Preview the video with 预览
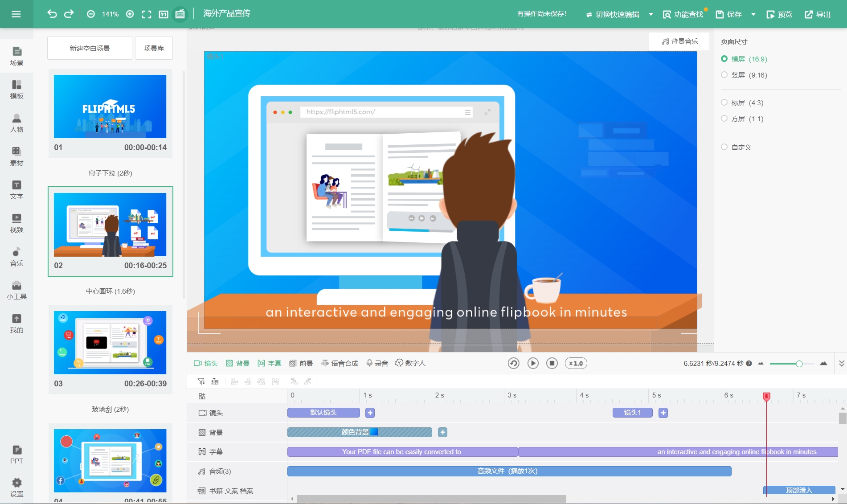This screenshot has width=847, height=504. pyautogui.click(x=779, y=14)
